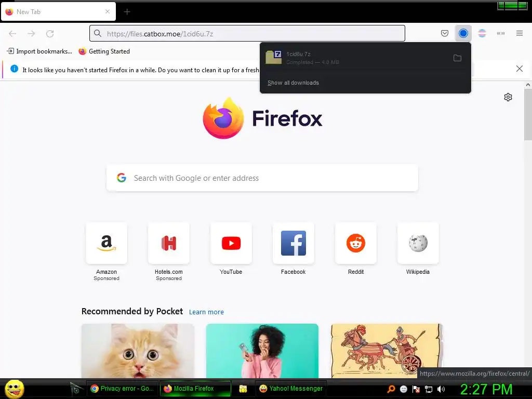532x399 pixels.
Task: Click the quick launch icon beside the Chrome button
Action: coord(76,388)
